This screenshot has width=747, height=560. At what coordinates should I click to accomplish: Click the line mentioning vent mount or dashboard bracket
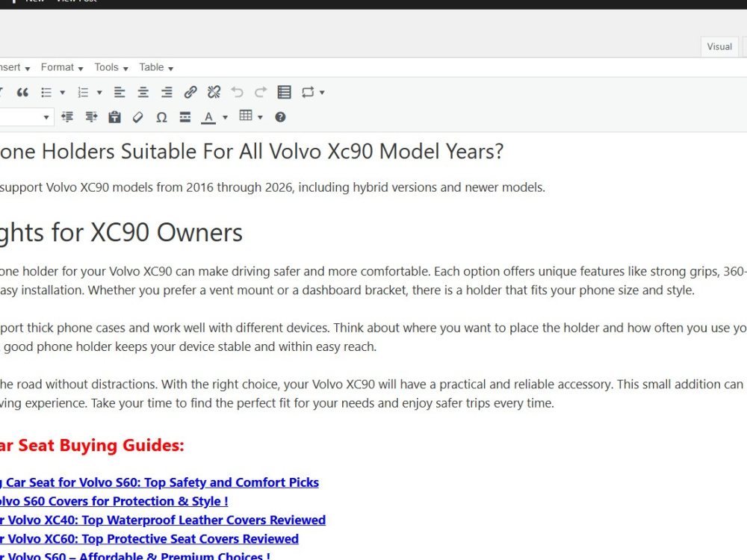347,290
